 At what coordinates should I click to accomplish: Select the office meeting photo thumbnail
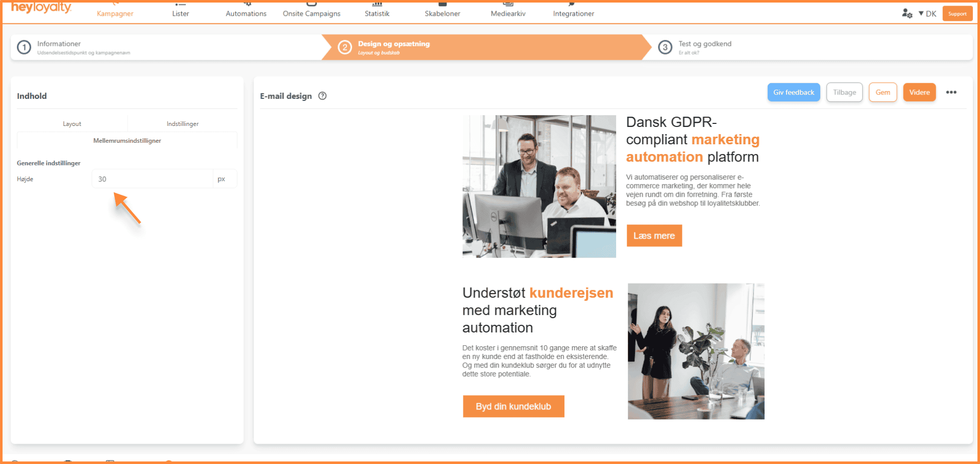point(696,351)
